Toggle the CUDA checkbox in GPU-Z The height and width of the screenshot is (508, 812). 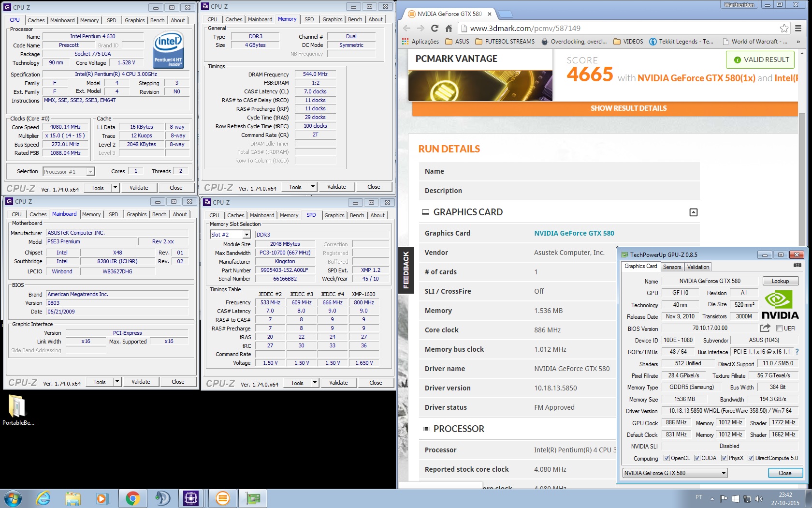point(697,458)
